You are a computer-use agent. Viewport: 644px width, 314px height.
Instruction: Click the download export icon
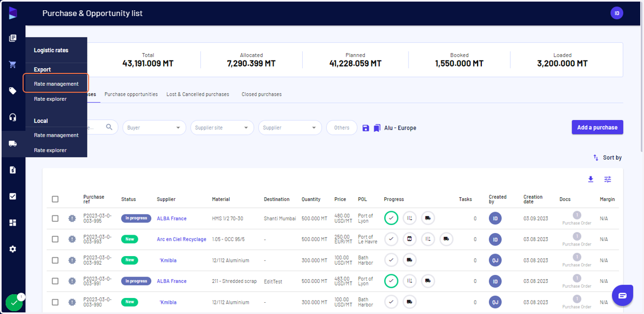(590, 180)
